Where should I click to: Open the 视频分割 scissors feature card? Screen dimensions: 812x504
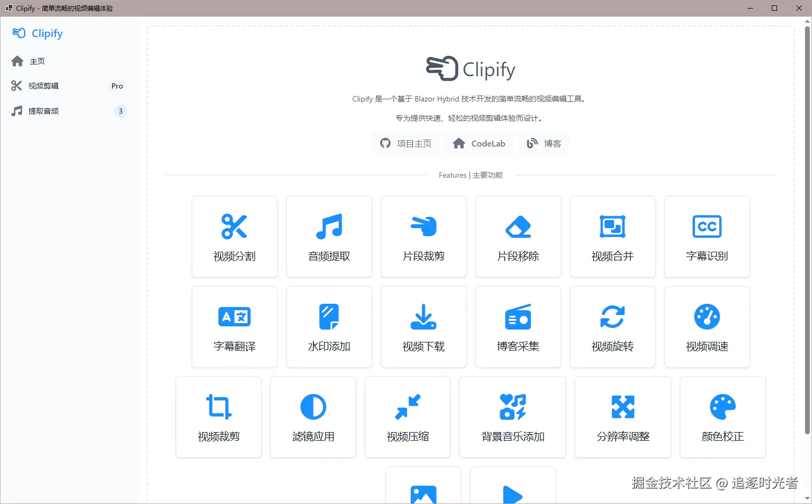(x=235, y=237)
